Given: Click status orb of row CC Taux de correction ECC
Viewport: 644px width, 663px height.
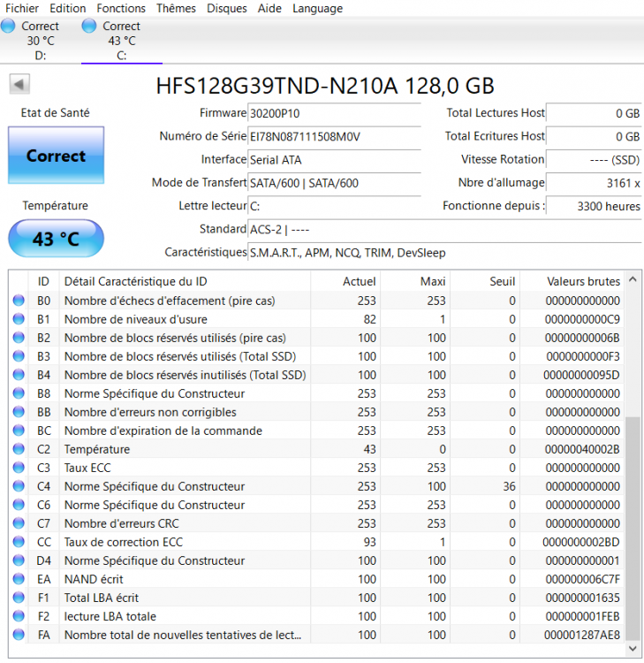Looking at the screenshot, I should 19,542.
